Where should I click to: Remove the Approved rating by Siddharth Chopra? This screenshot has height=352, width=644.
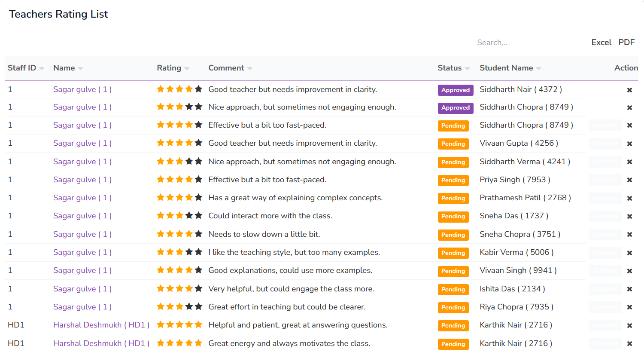[x=629, y=107]
